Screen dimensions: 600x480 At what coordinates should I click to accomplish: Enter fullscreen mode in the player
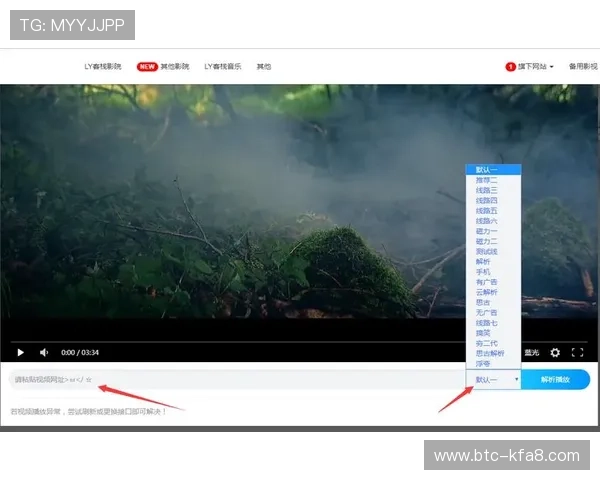point(577,352)
